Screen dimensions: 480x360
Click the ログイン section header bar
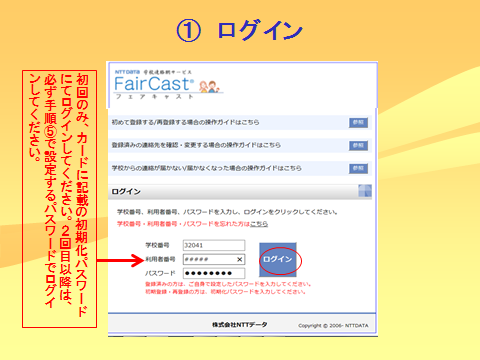pyautogui.click(x=240, y=192)
